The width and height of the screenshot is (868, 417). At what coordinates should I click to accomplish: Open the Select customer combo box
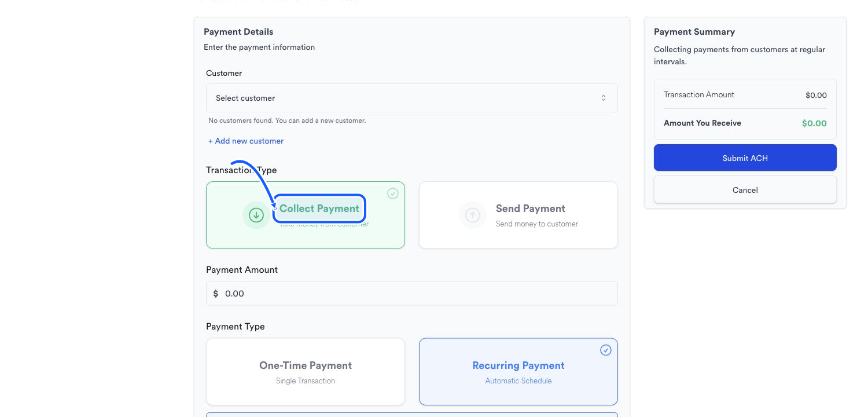coord(412,98)
